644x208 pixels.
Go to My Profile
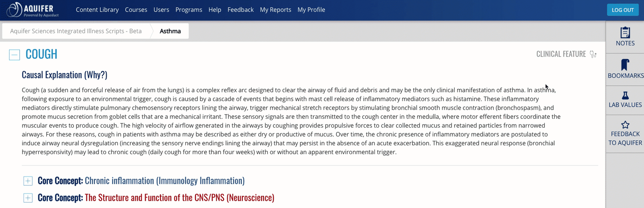pyautogui.click(x=311, y=10)
